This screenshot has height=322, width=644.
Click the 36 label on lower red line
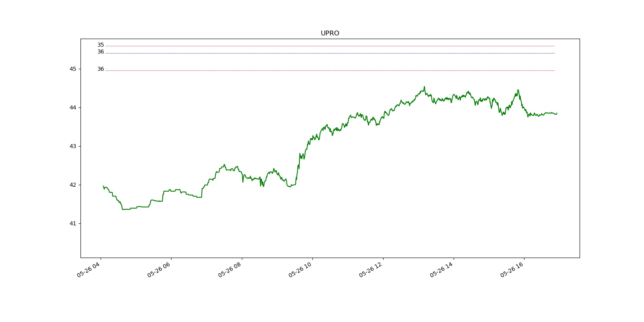[101, 69]
